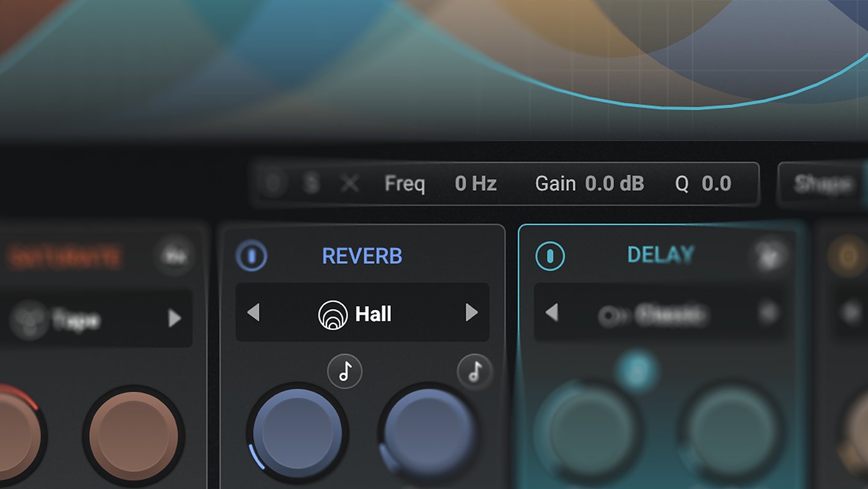
Task: Open the Shape selector button
Action: 823,183
